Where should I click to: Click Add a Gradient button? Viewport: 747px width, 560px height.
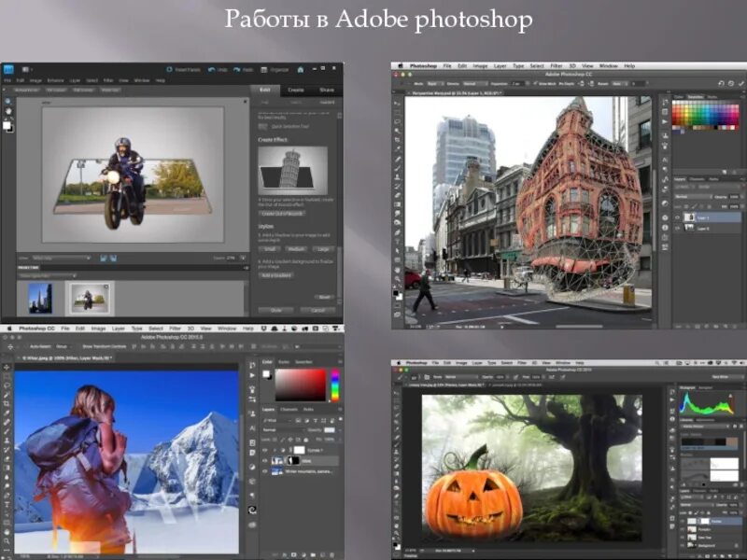[276, 275]
